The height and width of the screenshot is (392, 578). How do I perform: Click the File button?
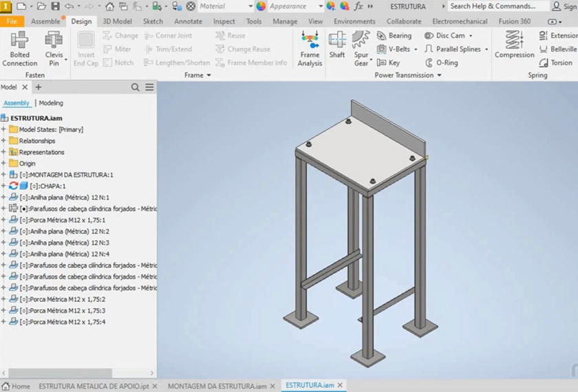tap(11, 21)
